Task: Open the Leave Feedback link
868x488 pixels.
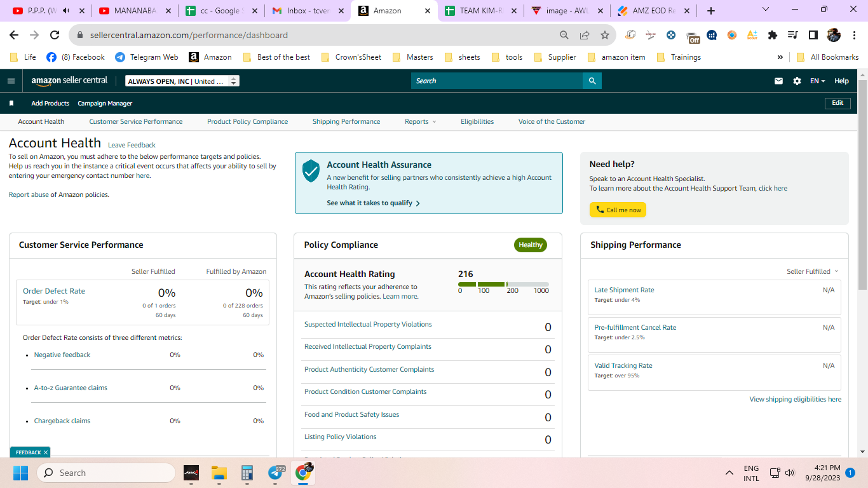Action: point(132,145)
